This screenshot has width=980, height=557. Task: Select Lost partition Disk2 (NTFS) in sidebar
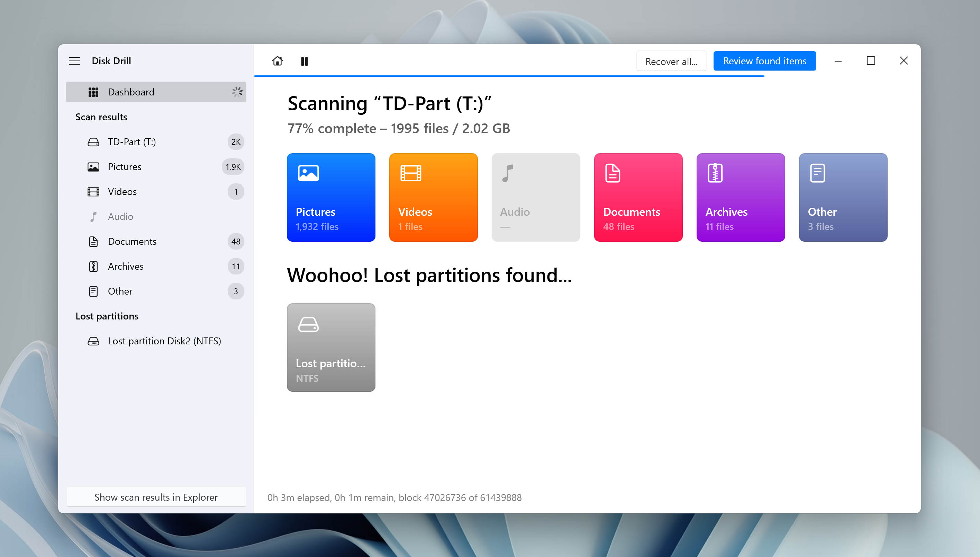coord(156,341)
